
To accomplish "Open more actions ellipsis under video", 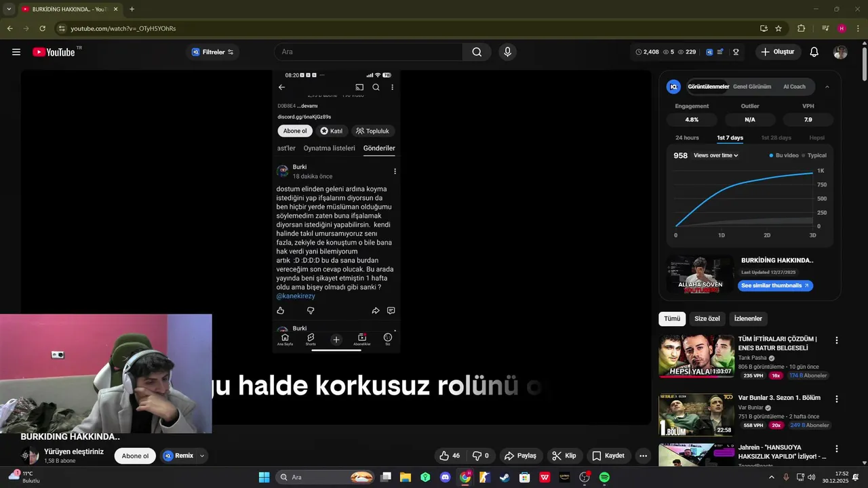I will pos(643,455).
